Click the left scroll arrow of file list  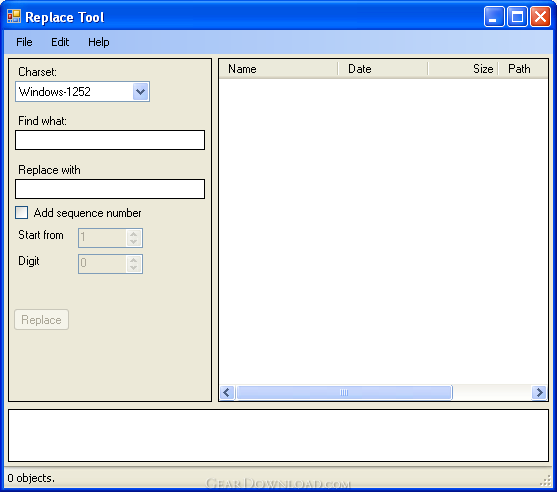(x=227, y=393)
